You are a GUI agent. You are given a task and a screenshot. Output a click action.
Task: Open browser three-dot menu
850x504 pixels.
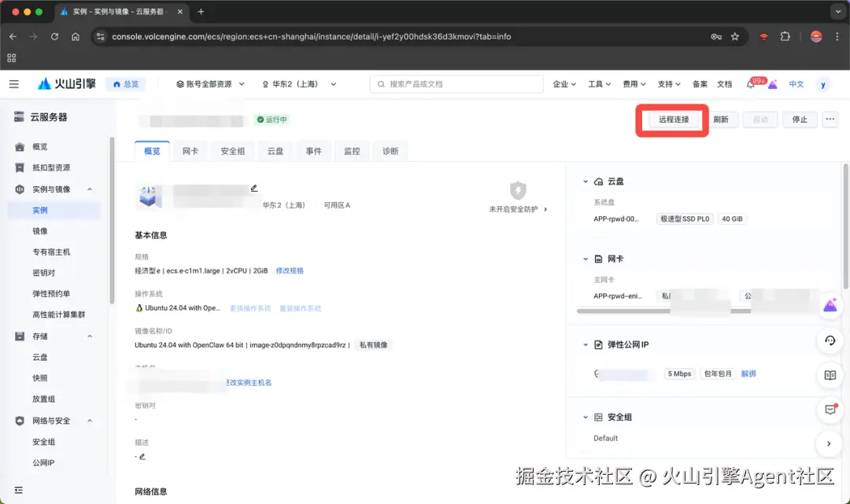[x=837, y=36]
